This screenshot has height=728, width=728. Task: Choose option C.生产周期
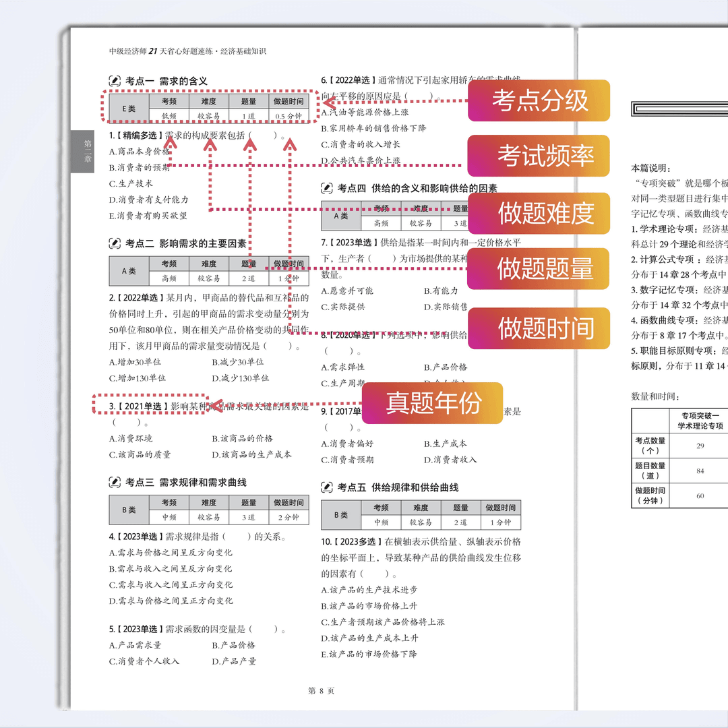(343, 384)
